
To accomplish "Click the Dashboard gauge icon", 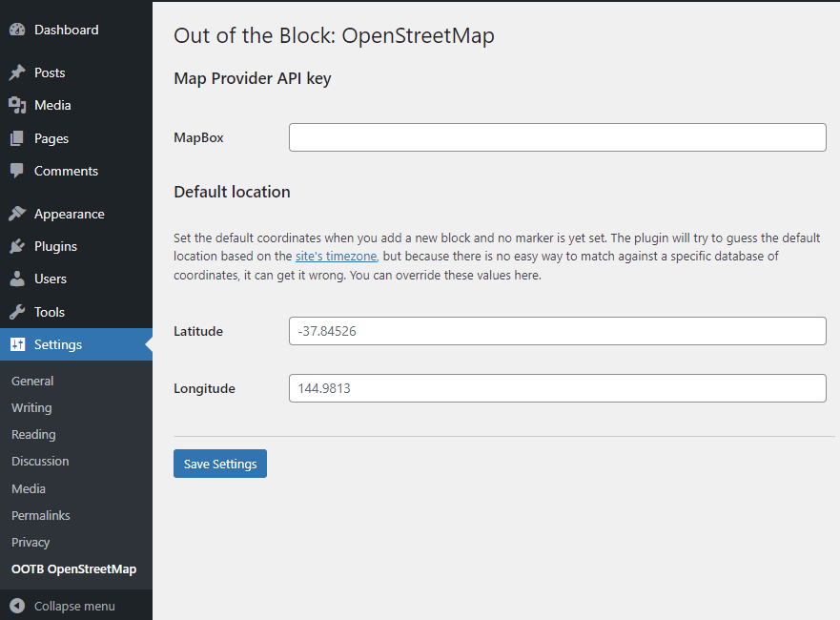I will point(17,30).
